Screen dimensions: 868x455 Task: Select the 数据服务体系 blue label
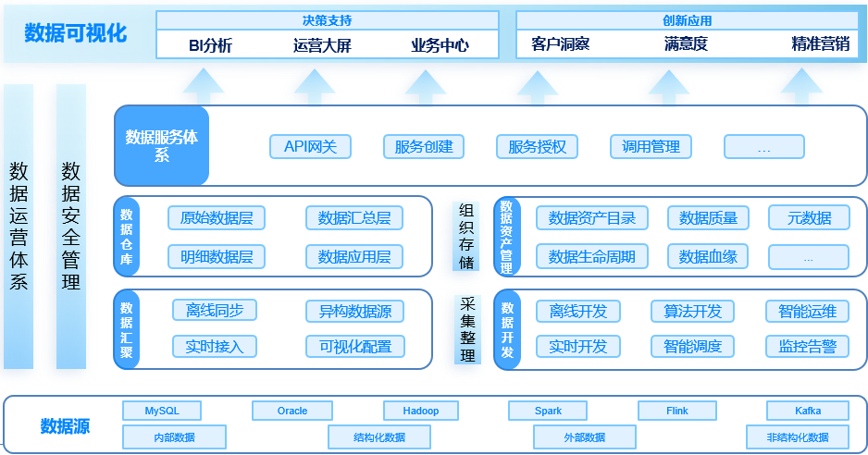162,145
